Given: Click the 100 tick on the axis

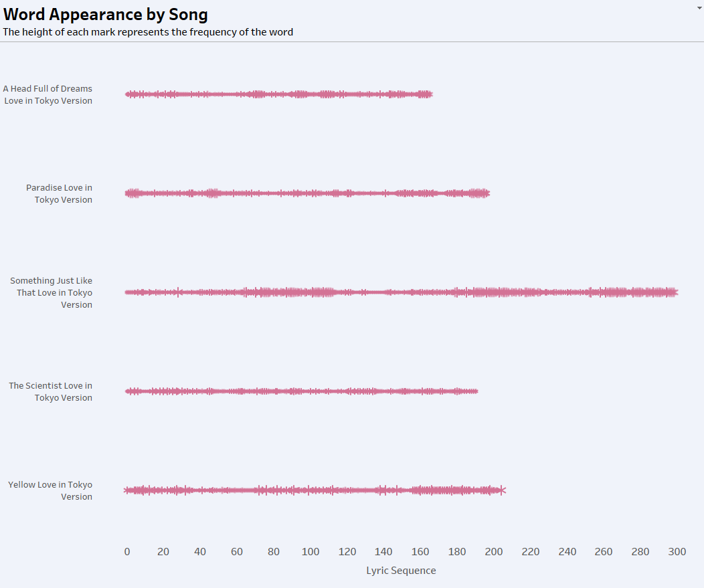Looking at the screenshot, I should tap(311, 552).
